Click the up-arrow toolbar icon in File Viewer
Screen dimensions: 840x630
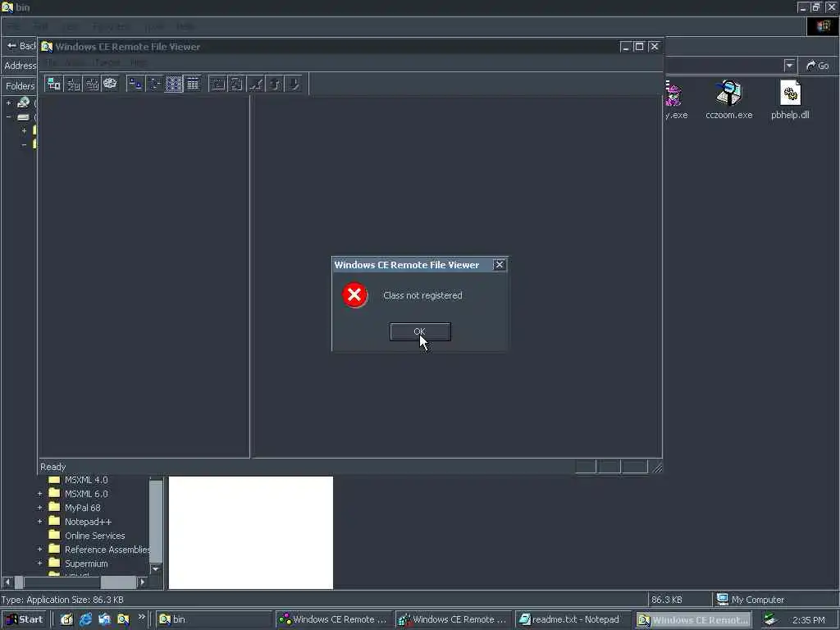tap(275, 84)
